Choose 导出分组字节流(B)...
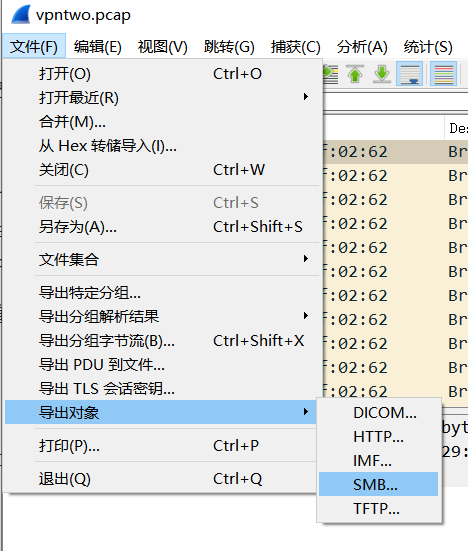The width and height of the screenshot is (468, 551). [x=163, y=341]
